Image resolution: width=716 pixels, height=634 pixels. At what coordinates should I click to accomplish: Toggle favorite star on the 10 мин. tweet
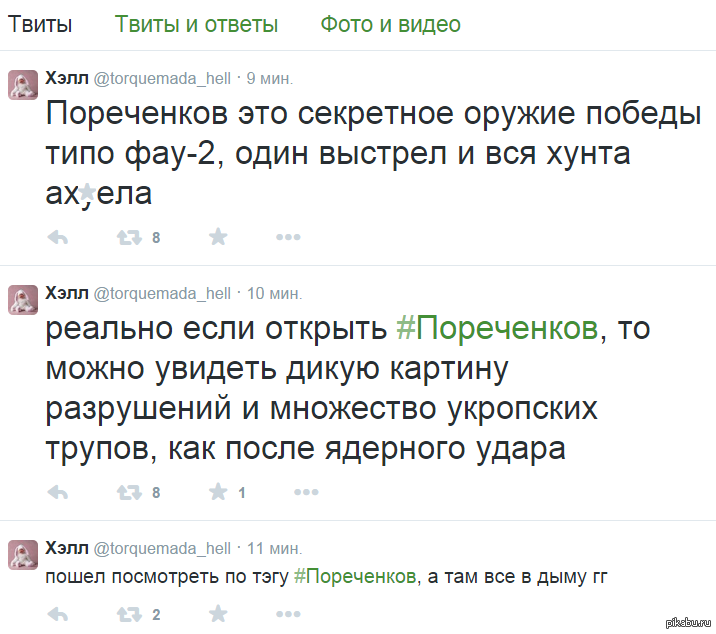(x=218, y=492)
